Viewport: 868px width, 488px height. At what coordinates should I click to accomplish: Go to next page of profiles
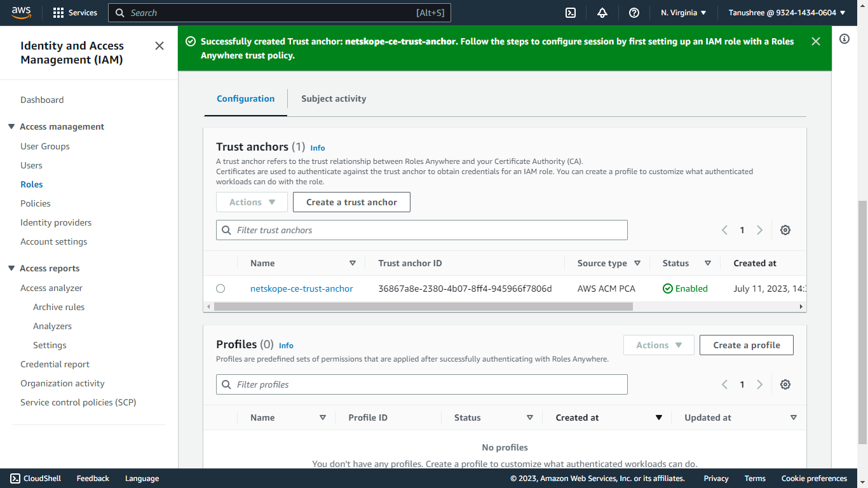coord(759,384)
